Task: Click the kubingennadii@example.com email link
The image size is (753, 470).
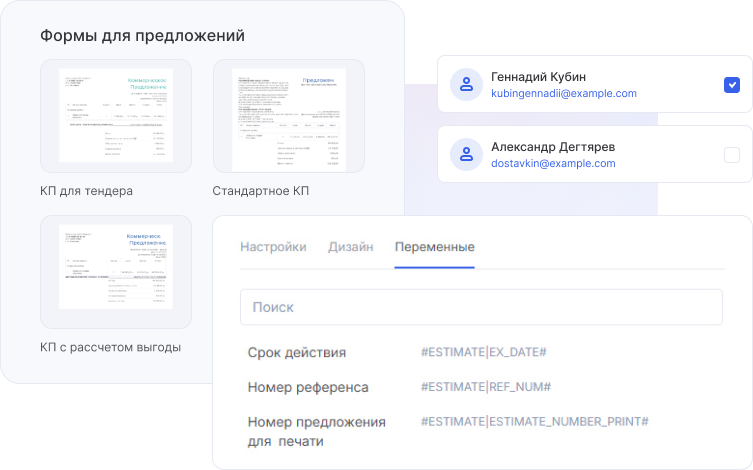Action: [563, 93]
